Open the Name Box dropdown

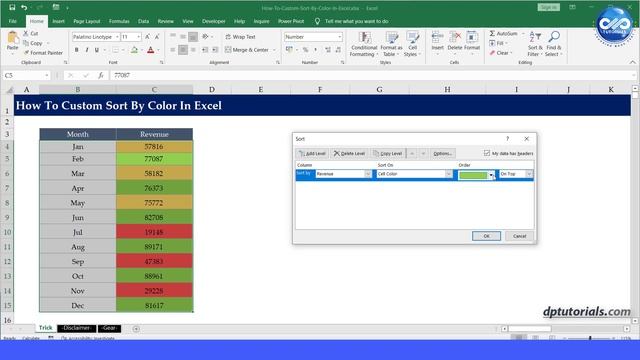point(47,76)
